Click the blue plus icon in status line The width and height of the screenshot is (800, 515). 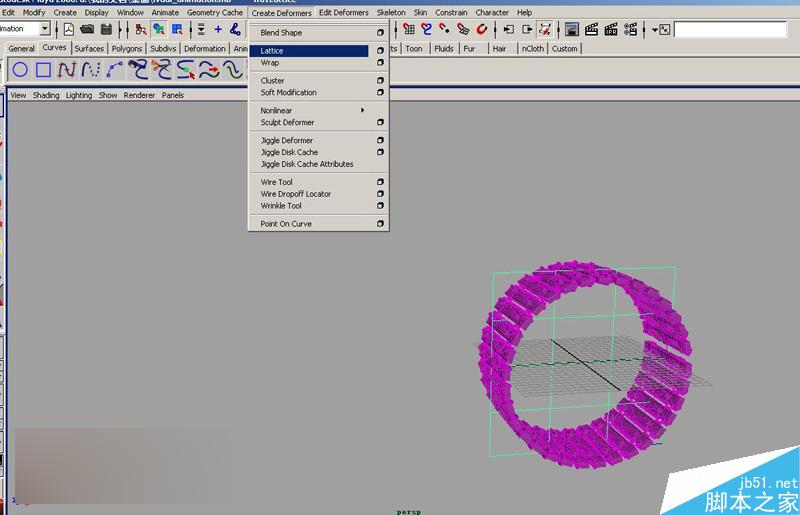click(218, 30)
